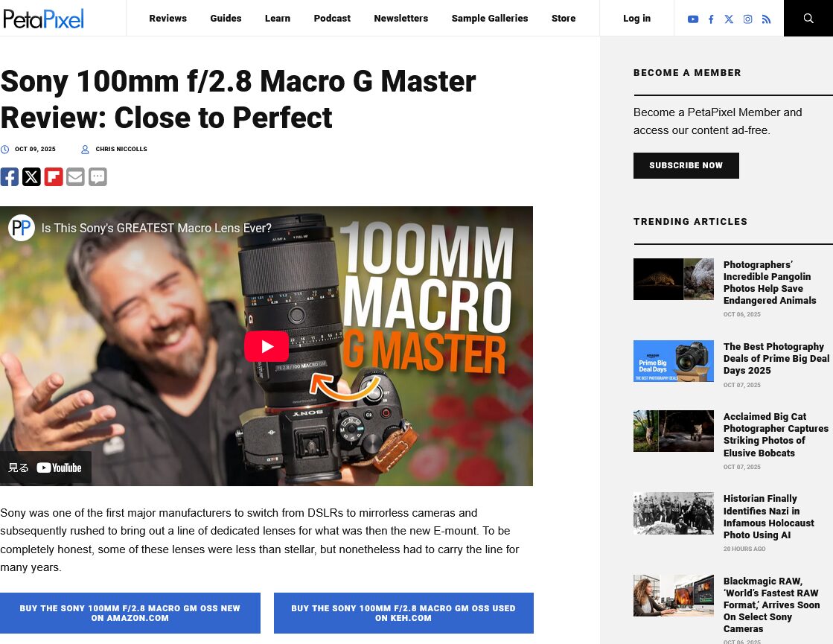Open the Sample Galleries menu item
The image size is (833, 644).
point(490,18)
